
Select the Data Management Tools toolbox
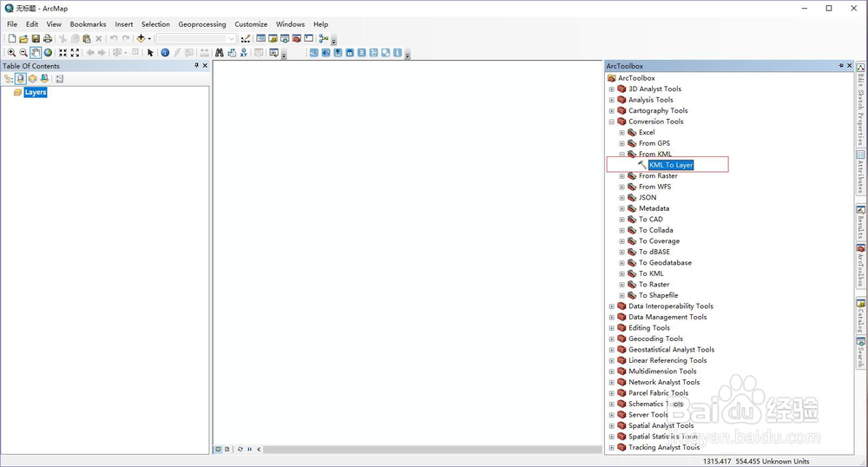pos(667,317)
